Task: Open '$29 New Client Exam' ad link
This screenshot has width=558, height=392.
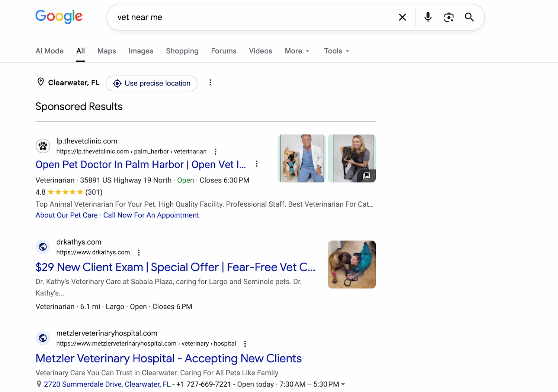Action: click(175, 267)
